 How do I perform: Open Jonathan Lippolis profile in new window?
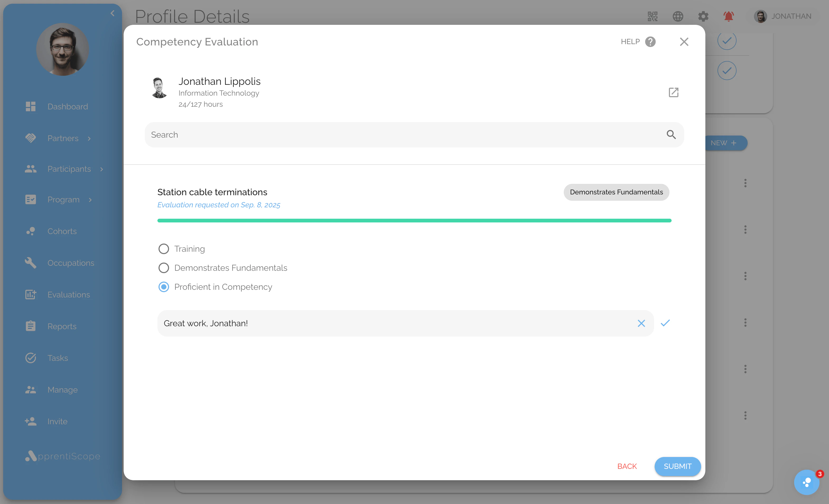(x=673, y=92)
